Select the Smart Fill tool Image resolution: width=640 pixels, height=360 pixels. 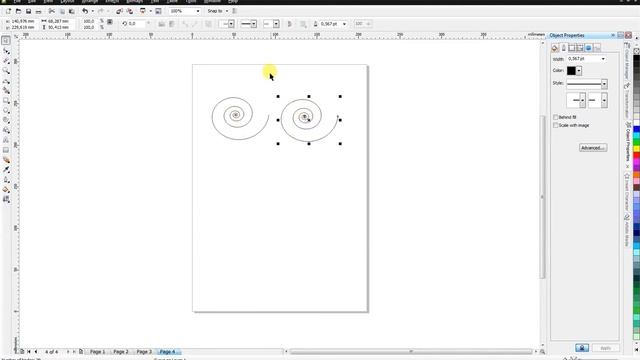click(6, 90)
